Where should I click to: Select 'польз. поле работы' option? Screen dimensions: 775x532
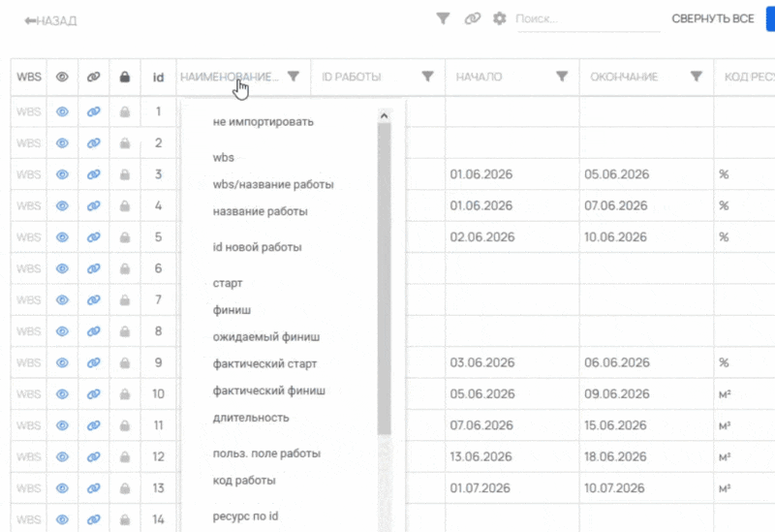[x=266, y=454]
